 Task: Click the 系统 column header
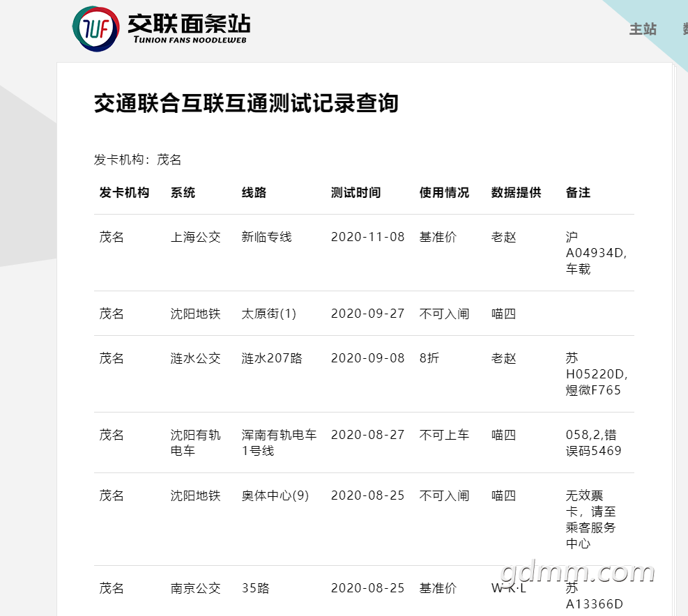(183, 193)
